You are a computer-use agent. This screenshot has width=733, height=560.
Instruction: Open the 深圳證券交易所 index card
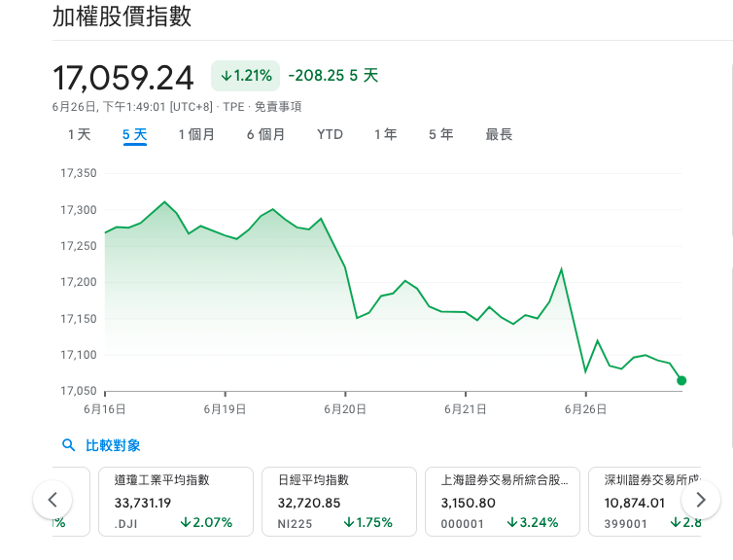click(x=651, y=501)
